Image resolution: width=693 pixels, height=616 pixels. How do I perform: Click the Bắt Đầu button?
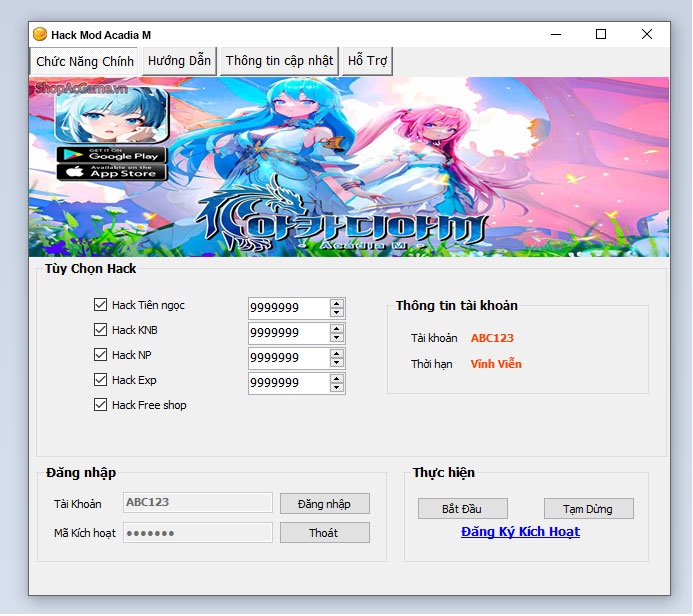(x=462, y=509)
